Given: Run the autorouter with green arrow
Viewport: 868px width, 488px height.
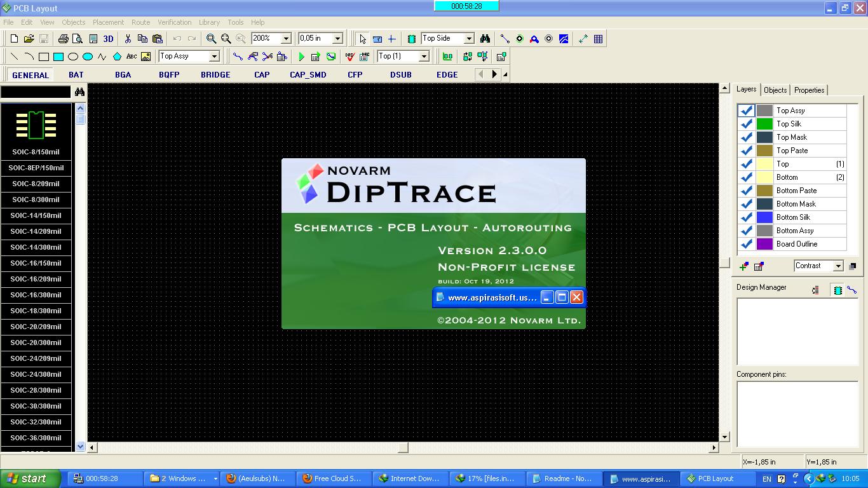Looking at the screenshot, I should (301, 57).
